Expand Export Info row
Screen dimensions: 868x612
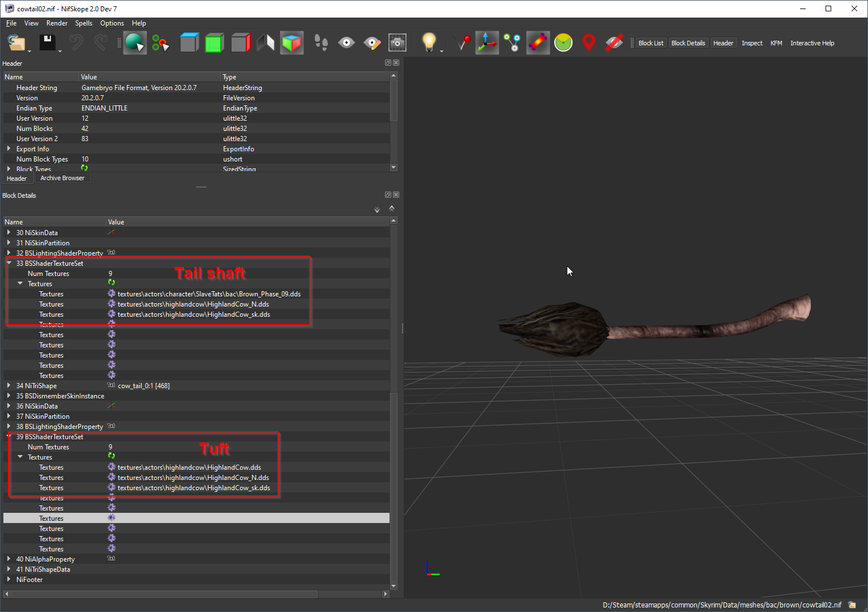pos(8,148)
